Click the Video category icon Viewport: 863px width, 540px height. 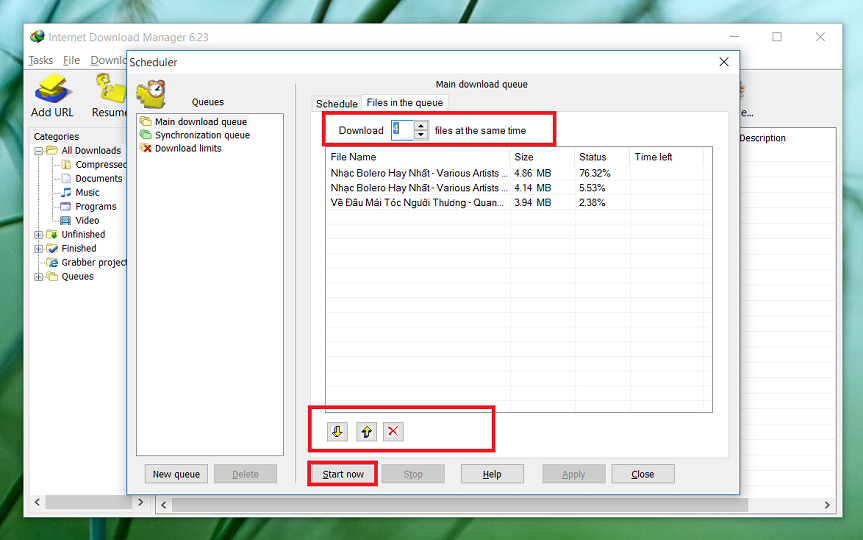click(x=65, y=220)
